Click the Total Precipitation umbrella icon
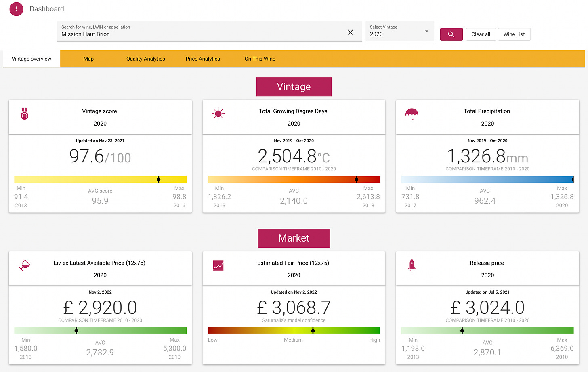The width and height of the screenshot is (588, 372). point(412,114)
